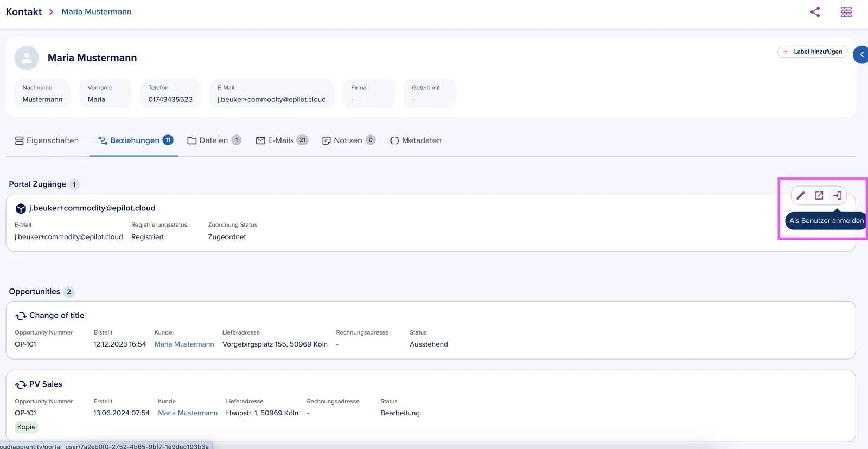
Task: Go to the E-Mails tab
Action: [282, 140]
